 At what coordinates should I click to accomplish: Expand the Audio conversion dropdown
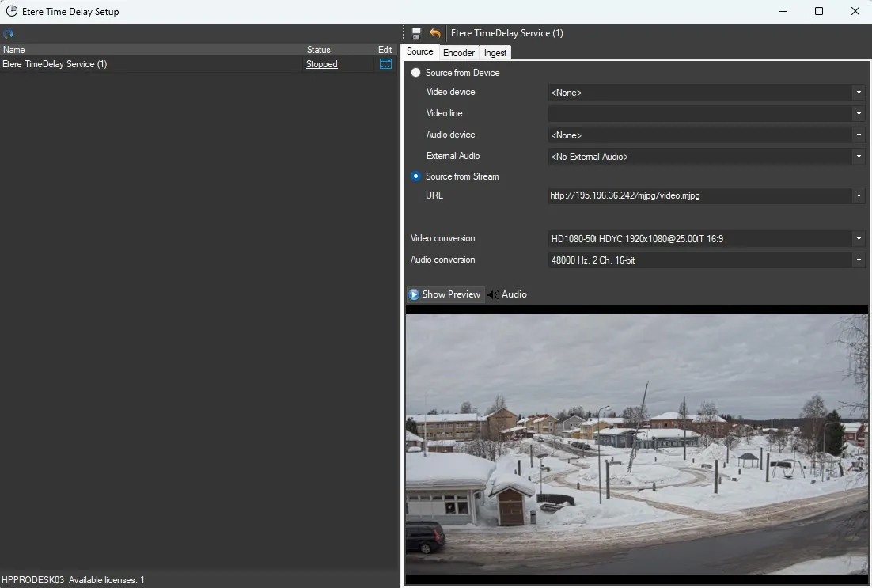click(859, 260)
